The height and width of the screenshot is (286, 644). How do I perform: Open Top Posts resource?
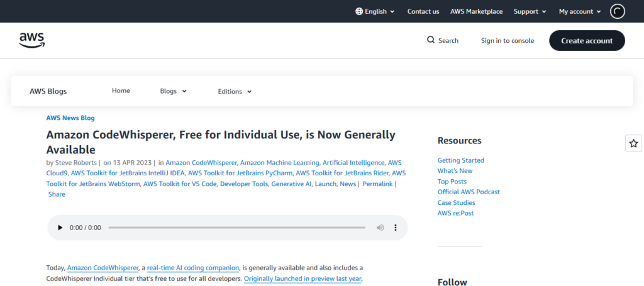[452, 182]
